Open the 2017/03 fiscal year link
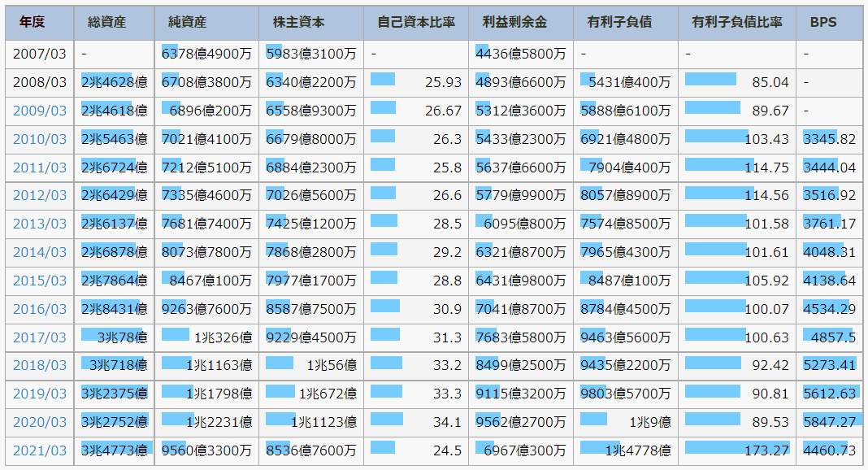The height and width of the screenshot is (470, 868). pos(39,337)
